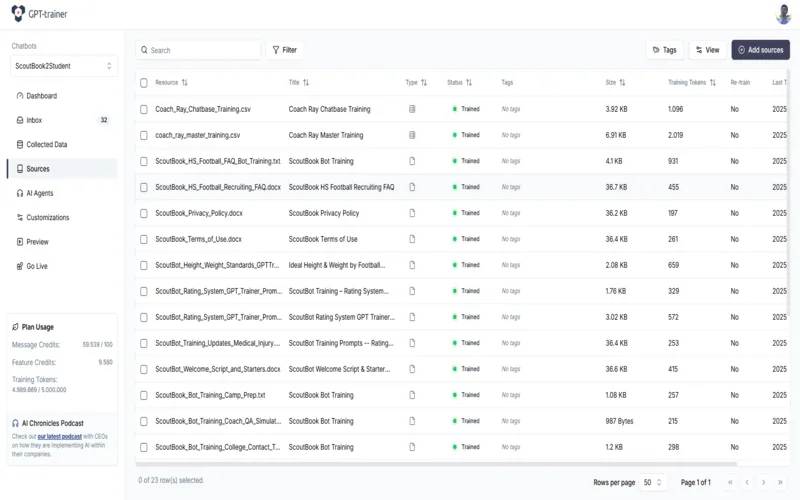Check the box for coach_ray_master_training.csv
This screenshot has width=800, height=500.
[144, 135]
